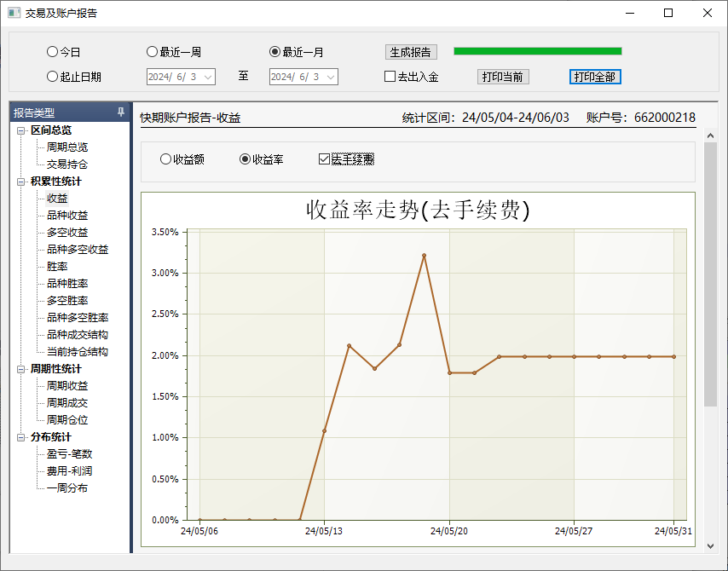Collapse the 积累性统计 tree node

click(x=21, y=182)
